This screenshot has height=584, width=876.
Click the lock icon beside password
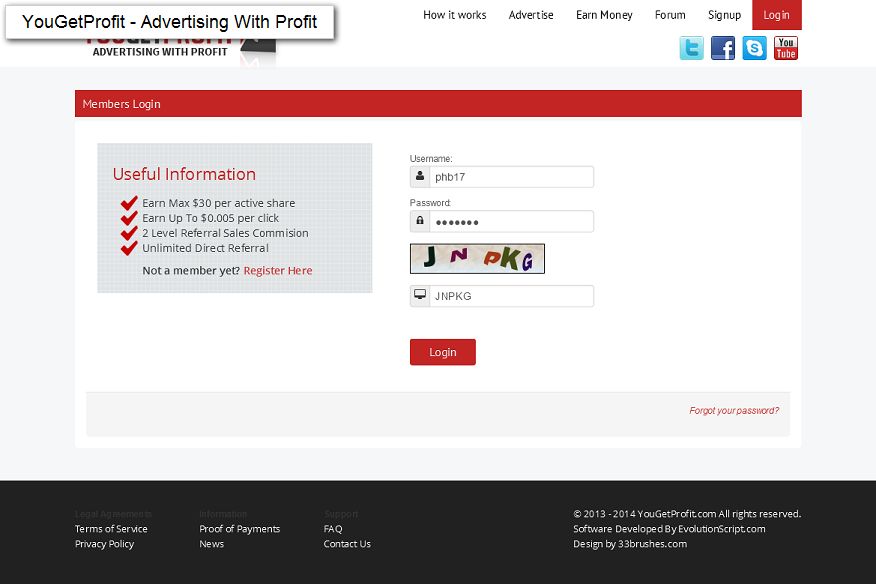420,221
